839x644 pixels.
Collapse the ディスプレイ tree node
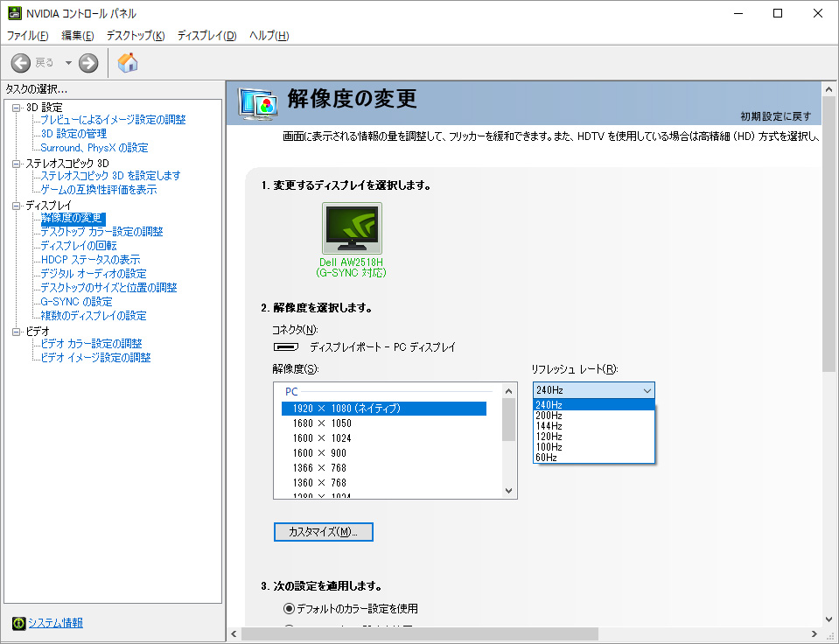[16, 206]
